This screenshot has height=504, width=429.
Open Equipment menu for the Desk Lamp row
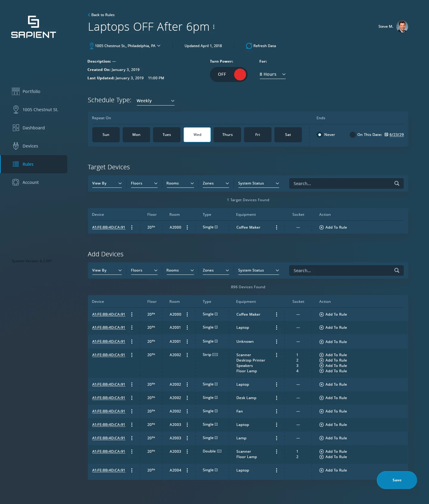(276, 398)
